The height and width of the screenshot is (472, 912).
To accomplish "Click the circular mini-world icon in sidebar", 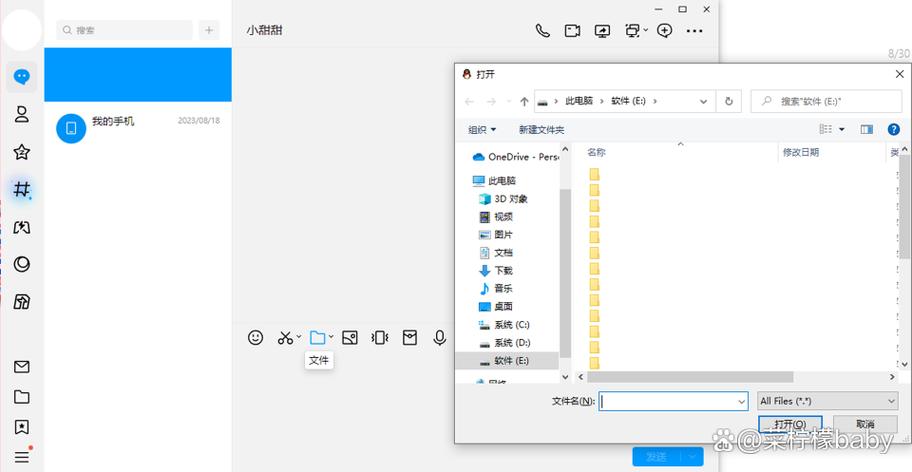I will [22, 264].
